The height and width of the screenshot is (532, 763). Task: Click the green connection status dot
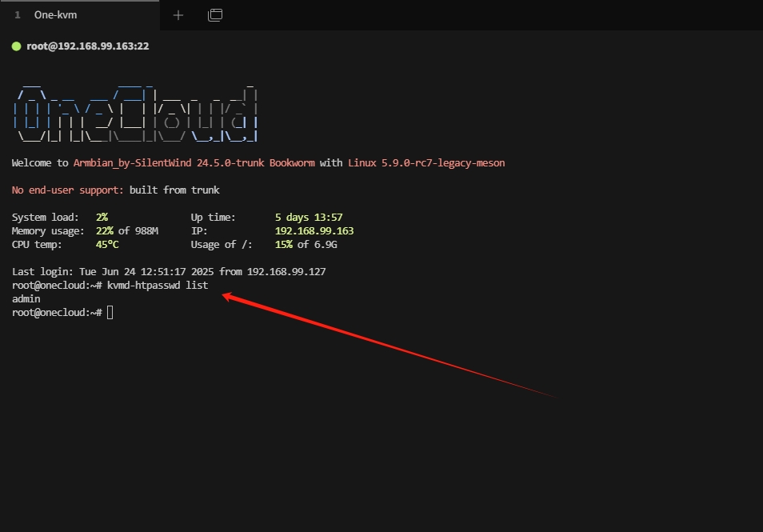coord(17,46)
